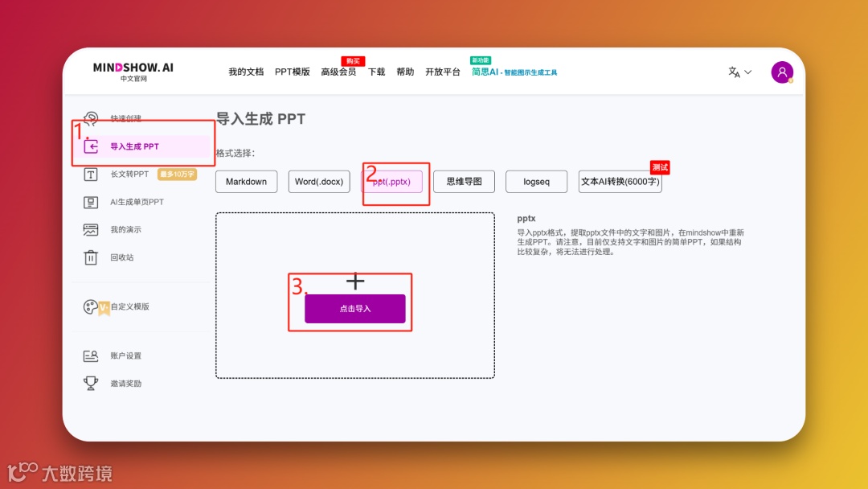Open the user avatar icon
This screenshot has height=489, width=868.
click(x=782, y=72)
